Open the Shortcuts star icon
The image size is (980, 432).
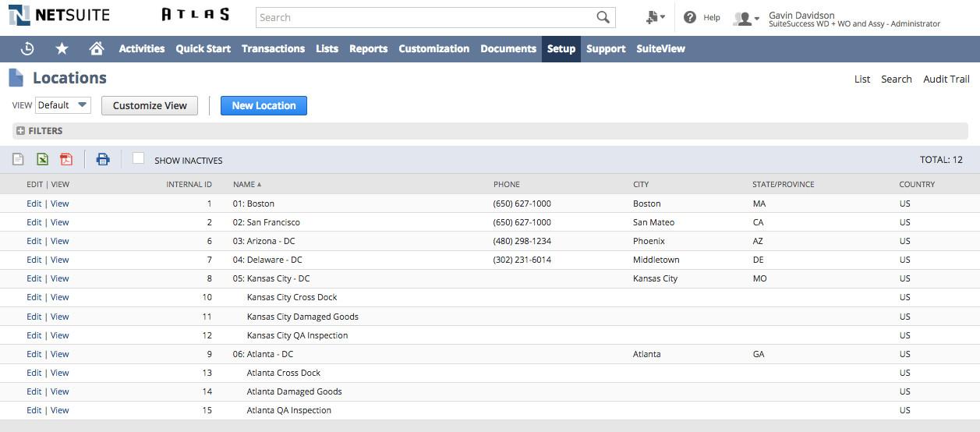62,48
